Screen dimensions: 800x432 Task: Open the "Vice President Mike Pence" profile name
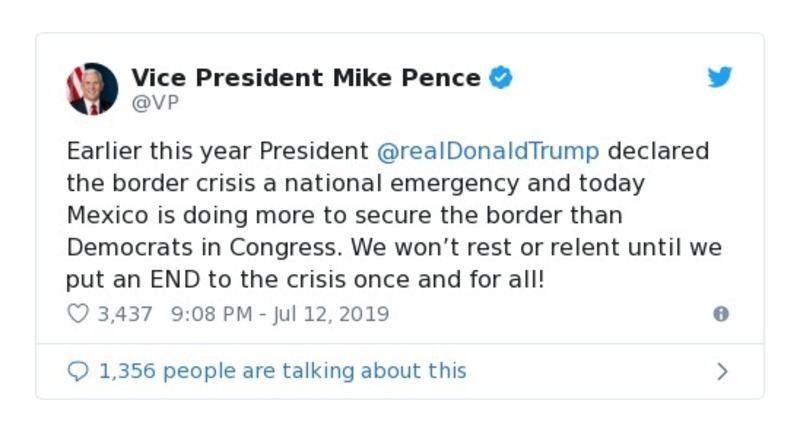click(x=306, y=78)
